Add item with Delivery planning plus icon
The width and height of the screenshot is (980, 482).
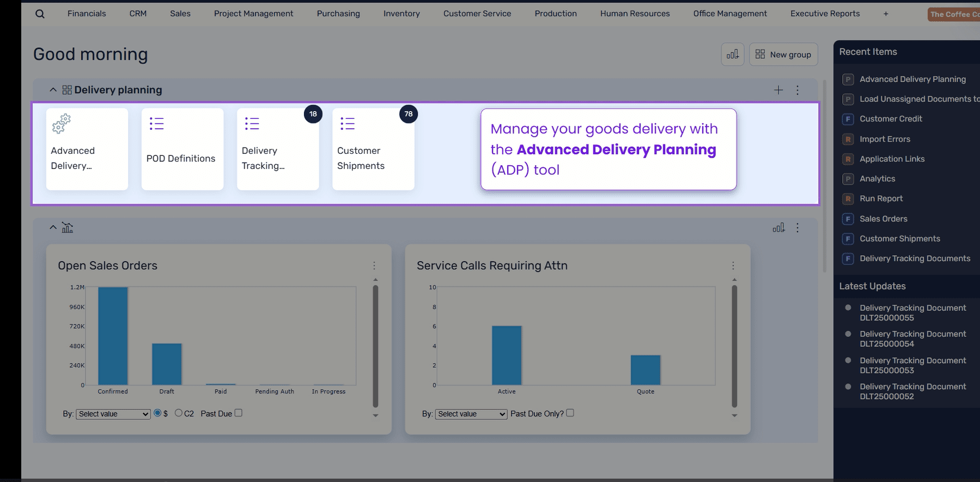(778, 90)
